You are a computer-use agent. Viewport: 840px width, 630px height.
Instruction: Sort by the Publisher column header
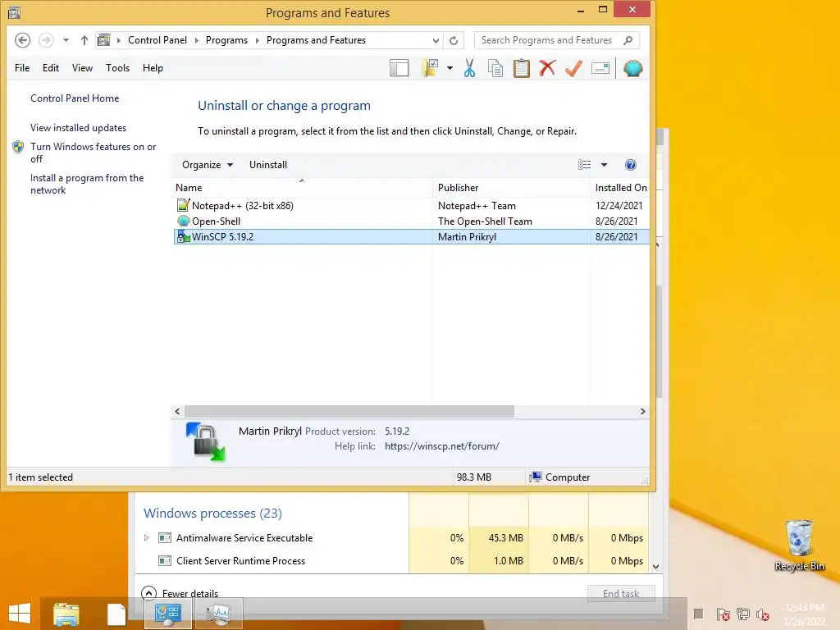512,188
